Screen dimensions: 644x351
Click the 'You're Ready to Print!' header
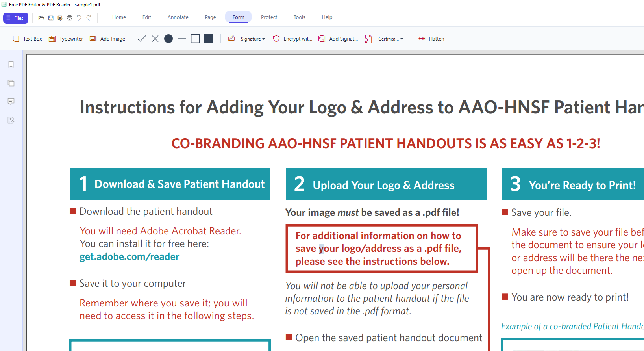click(x=573, y=184)
